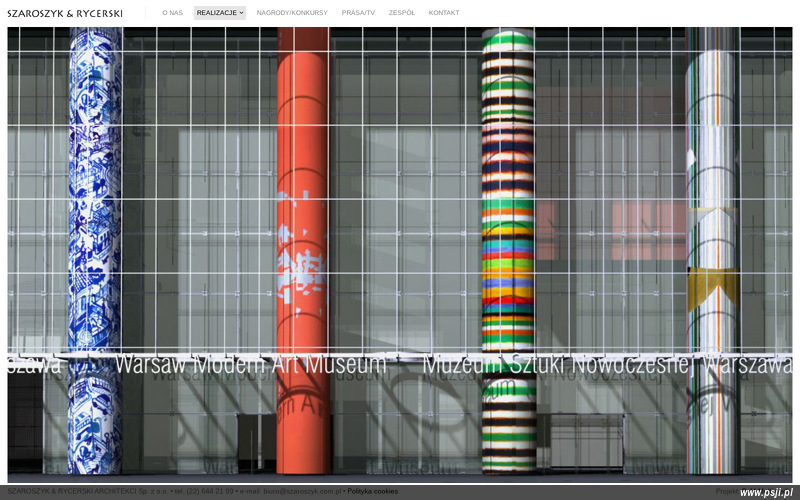
Task: Open the O NAS menu item
Action: [172, 13]
